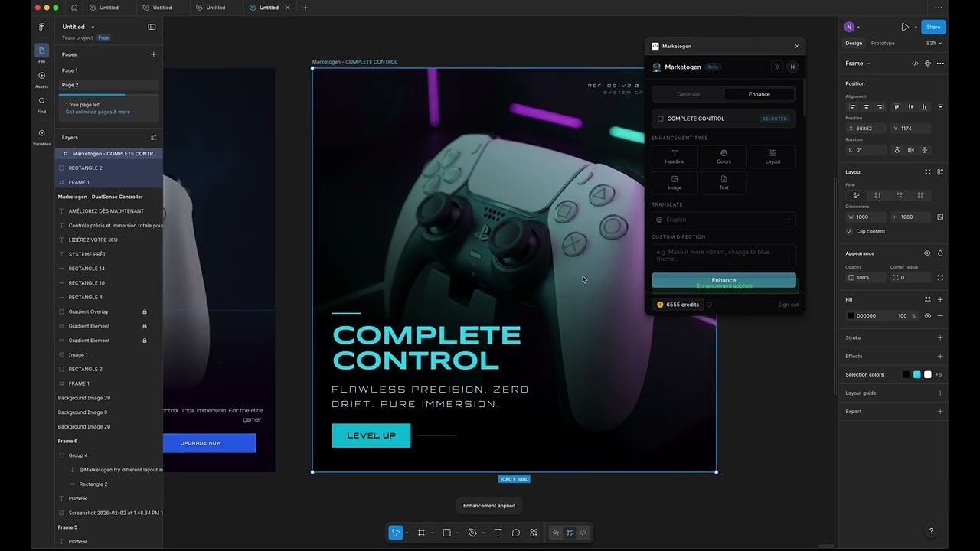This screenshot has height=551, width=980.
Task: Click the blue Share button
Action: (933, 27)
